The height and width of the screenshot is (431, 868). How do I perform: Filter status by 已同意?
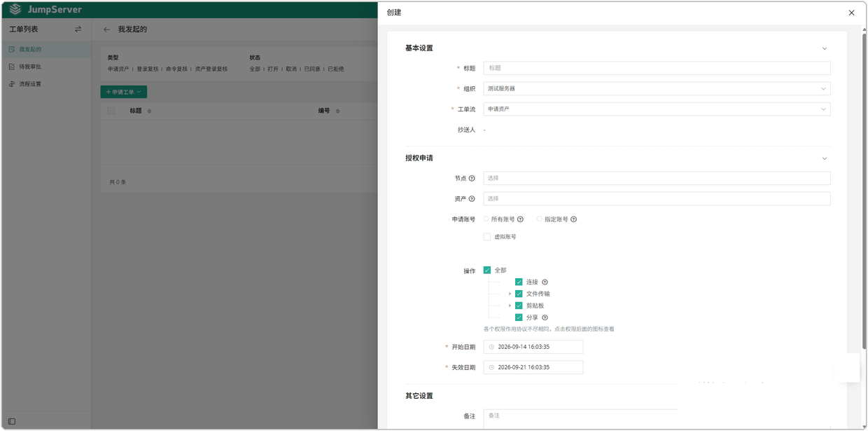pos(312,69)
